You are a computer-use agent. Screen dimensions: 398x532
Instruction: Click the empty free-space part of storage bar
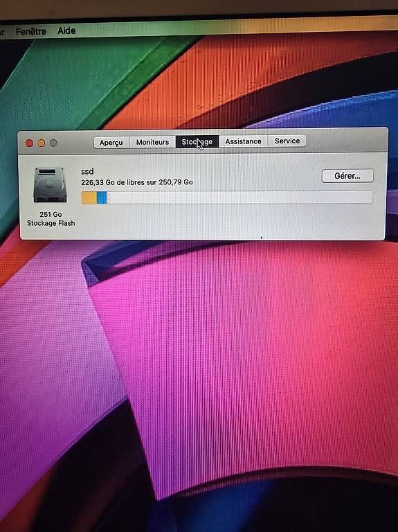tap(240, 197)
